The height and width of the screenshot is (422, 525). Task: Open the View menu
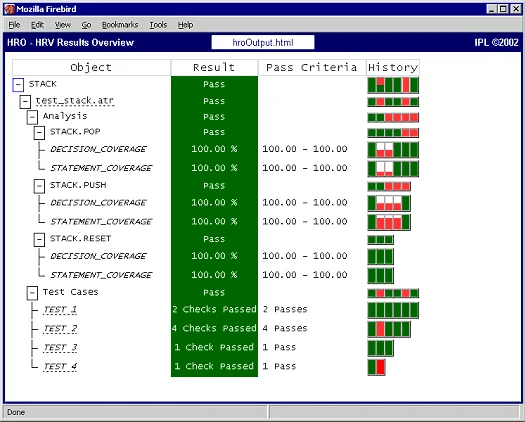pos(63,25)
